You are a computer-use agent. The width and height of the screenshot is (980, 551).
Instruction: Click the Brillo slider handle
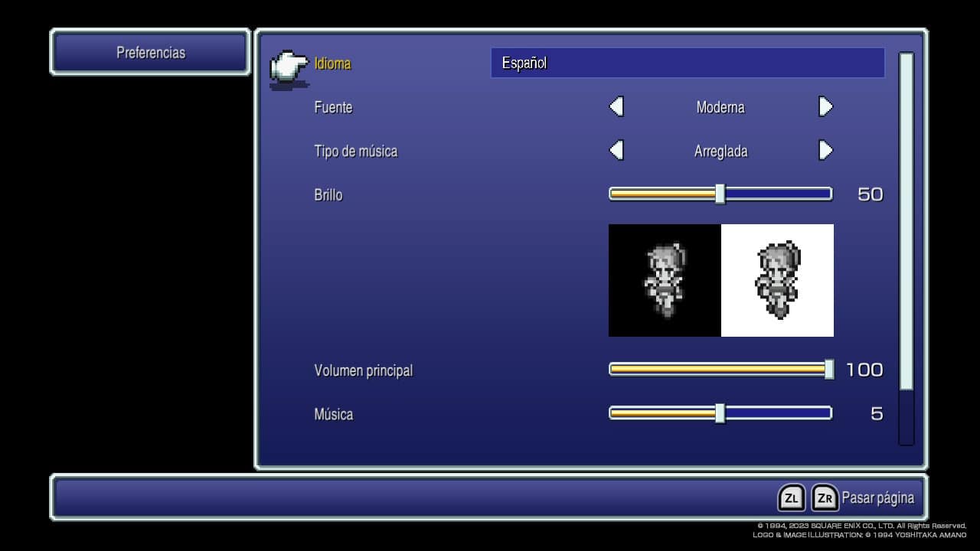point(720,194)
